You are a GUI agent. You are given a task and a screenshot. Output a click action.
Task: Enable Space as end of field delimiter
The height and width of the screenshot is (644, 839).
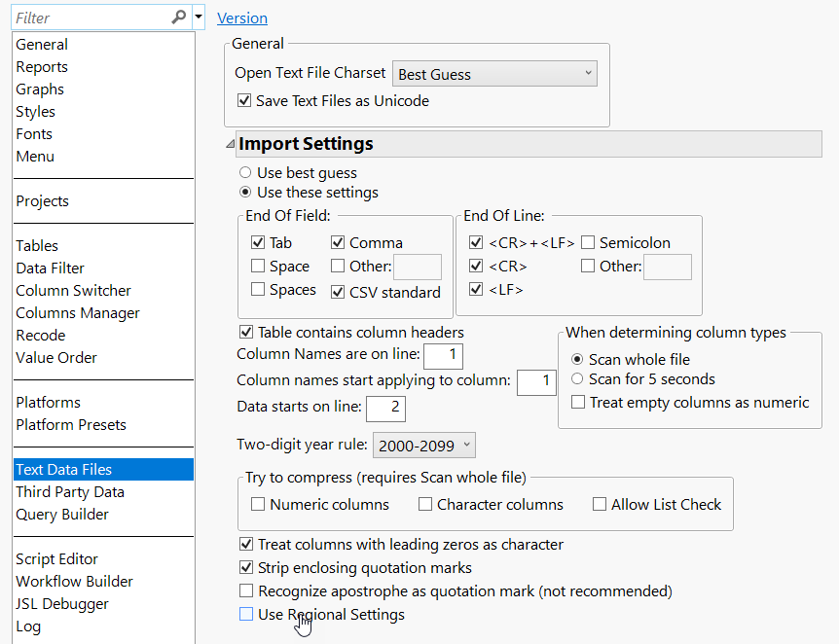click(x=259, y=266)
